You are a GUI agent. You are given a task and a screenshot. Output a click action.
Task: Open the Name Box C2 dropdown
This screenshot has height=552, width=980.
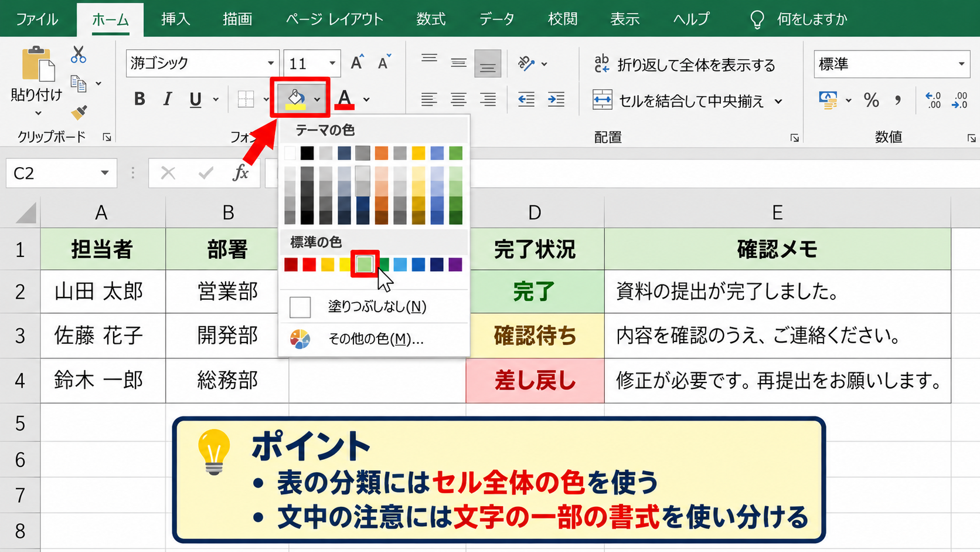click(x=105, y=173)
